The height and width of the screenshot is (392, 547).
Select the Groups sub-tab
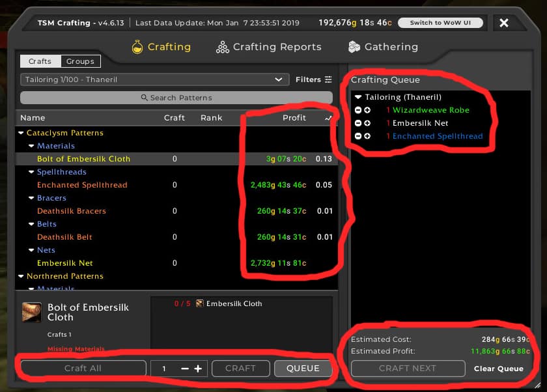point(80,61)
